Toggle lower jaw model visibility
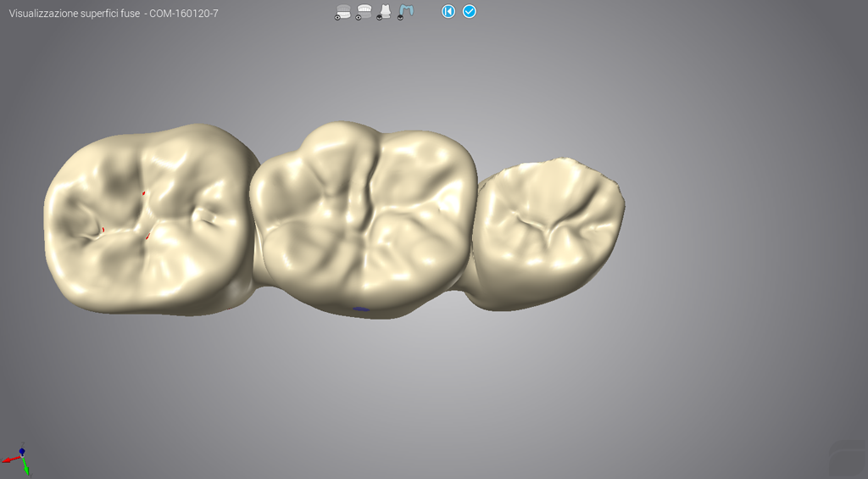The width and height of the screenshot is (868, 479). click(x=342, y=12)
